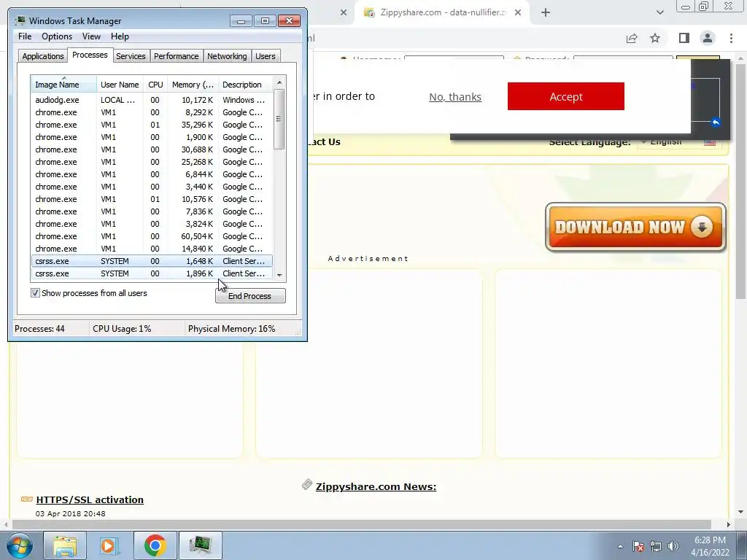The height and width of the screenshot is (560, 747).
Task: Click the page vertical scrollbar thumb
Action: point(741,181)
